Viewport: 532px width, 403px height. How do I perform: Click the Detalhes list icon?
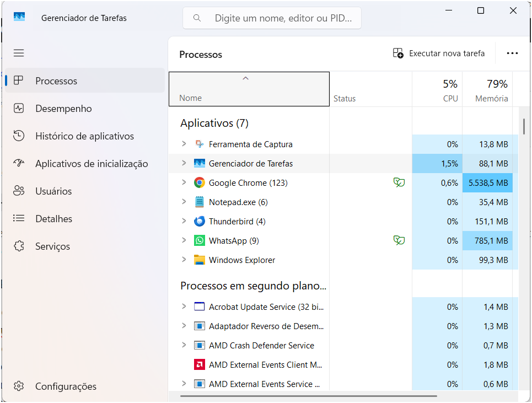pyautogui.click(x=19, y=218)
